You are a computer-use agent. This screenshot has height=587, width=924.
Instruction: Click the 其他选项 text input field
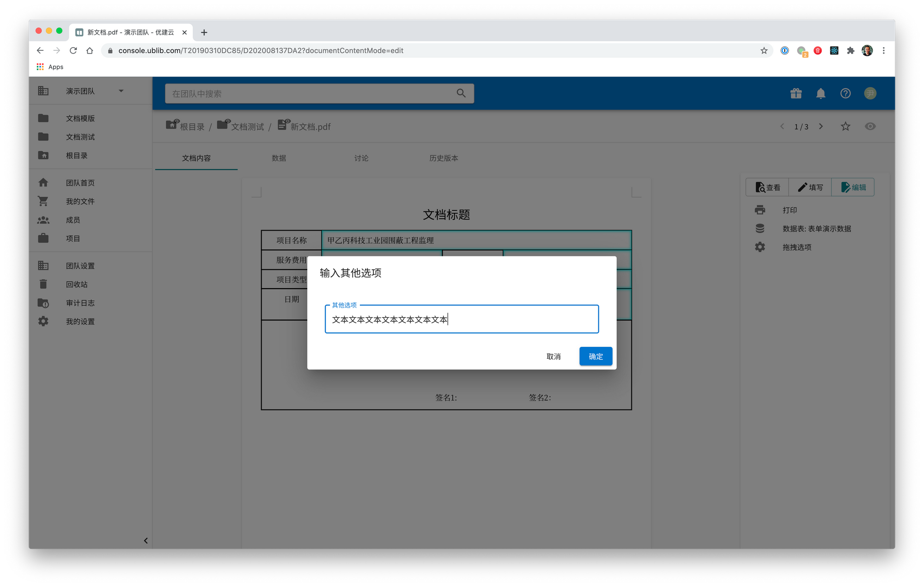[x=462, y=320]
